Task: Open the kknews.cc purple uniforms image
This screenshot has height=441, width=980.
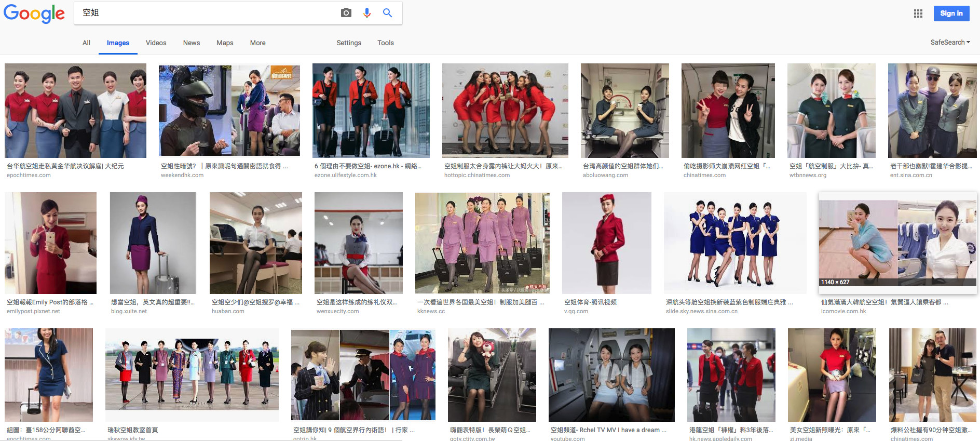Action: [482, 243]
